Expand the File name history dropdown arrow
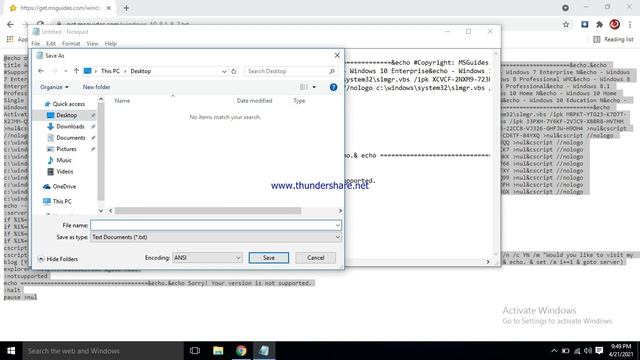640x360 pixels. [338, 225]
